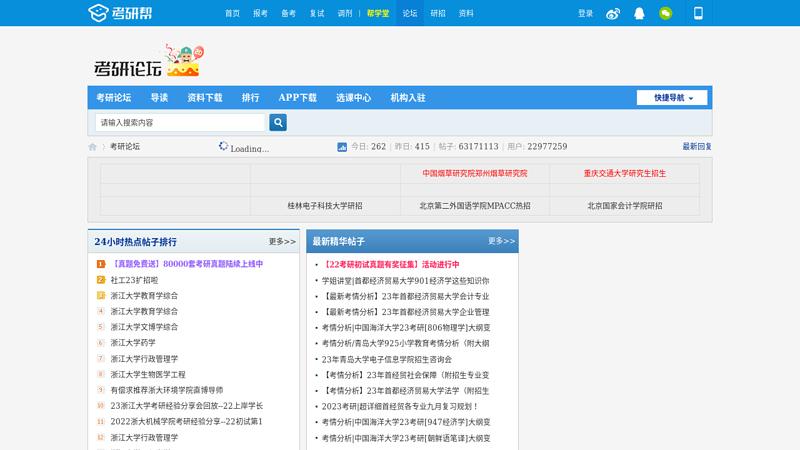Open 资料 in top navigation

coord(466,13)
